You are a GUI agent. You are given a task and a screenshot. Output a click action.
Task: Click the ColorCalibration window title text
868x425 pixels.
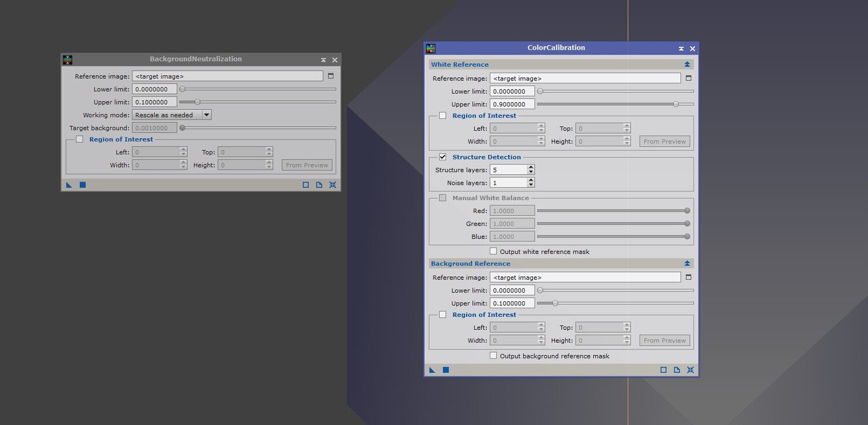[556, 48]
